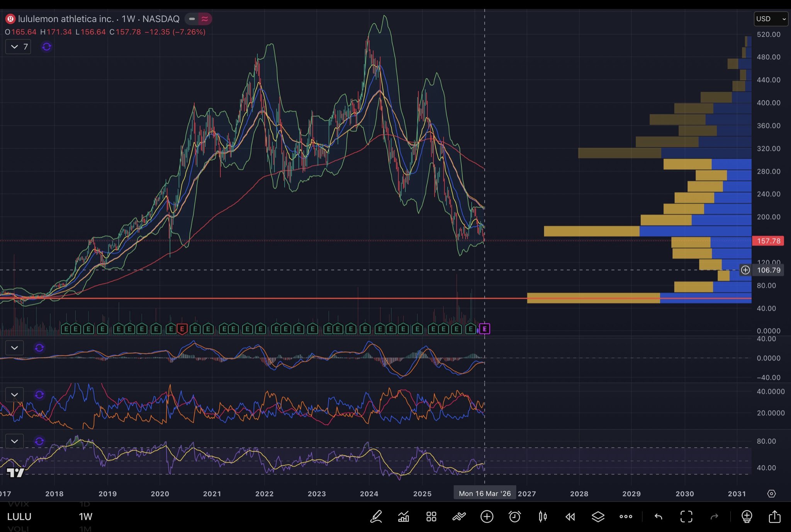Collapse the RSI pane chevron
The image size is (791, 532).
(15, 441)
